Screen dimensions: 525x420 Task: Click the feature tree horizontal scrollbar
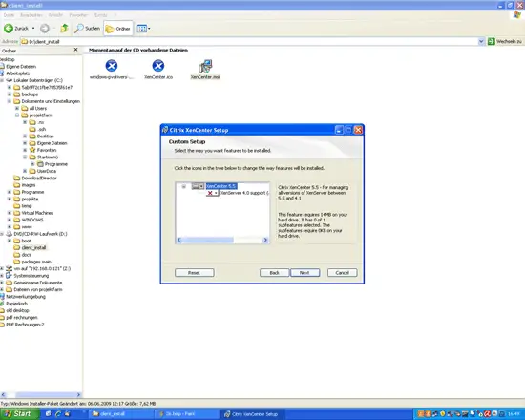(222, 240)
